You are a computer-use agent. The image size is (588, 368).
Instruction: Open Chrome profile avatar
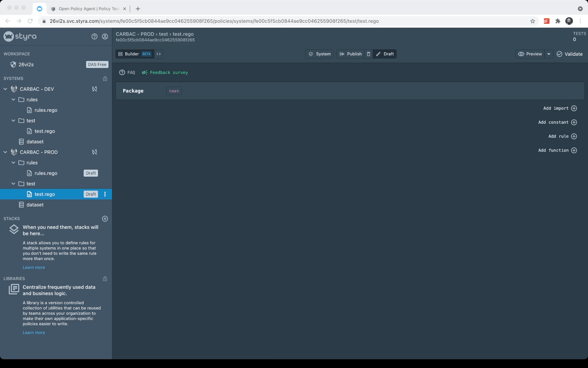coord(569,21)
